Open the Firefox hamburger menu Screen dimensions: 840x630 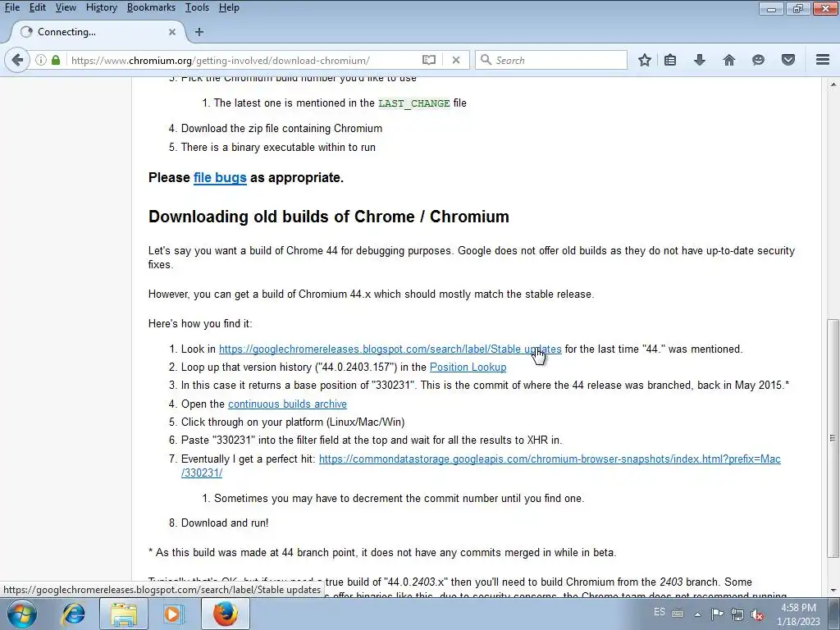(823, 60)
